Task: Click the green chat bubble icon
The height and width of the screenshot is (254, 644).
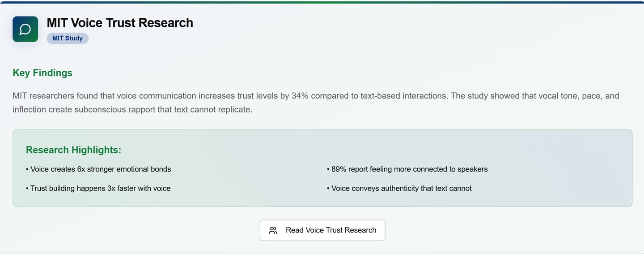Action: click(25, 29)
